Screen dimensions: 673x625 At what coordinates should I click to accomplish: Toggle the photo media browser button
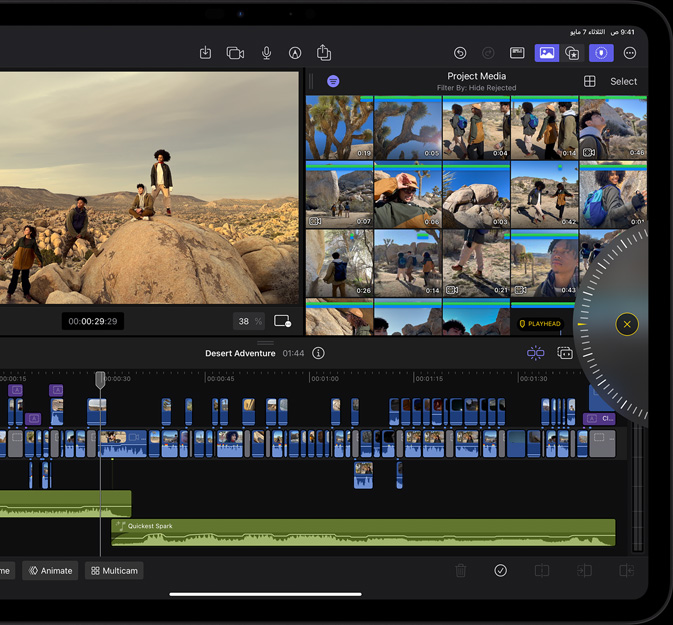click(546, 53)
